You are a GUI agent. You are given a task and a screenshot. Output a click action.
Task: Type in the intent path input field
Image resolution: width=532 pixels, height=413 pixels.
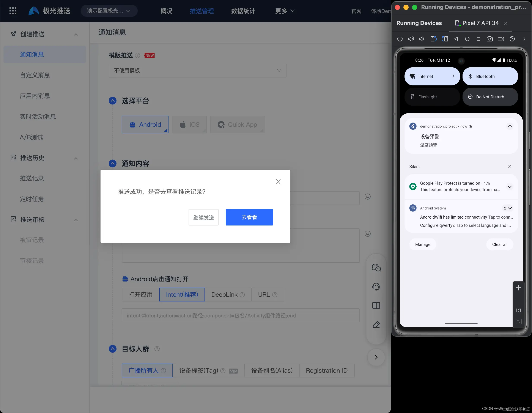[x=240, y=315]
